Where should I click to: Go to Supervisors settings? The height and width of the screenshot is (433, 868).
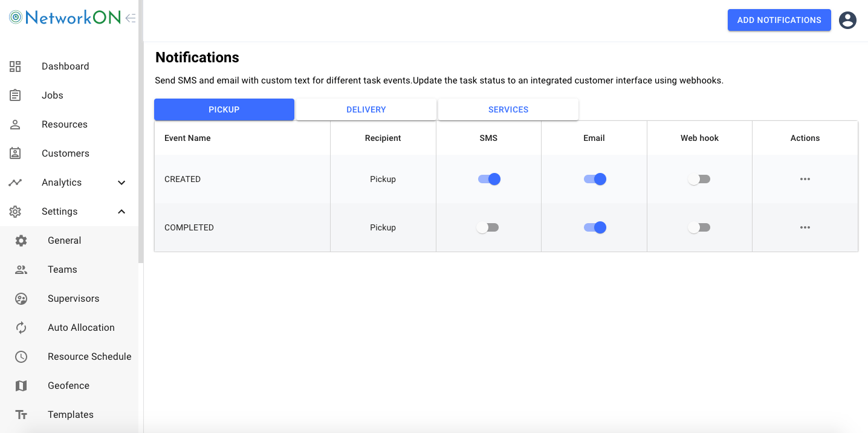[74, 299]
